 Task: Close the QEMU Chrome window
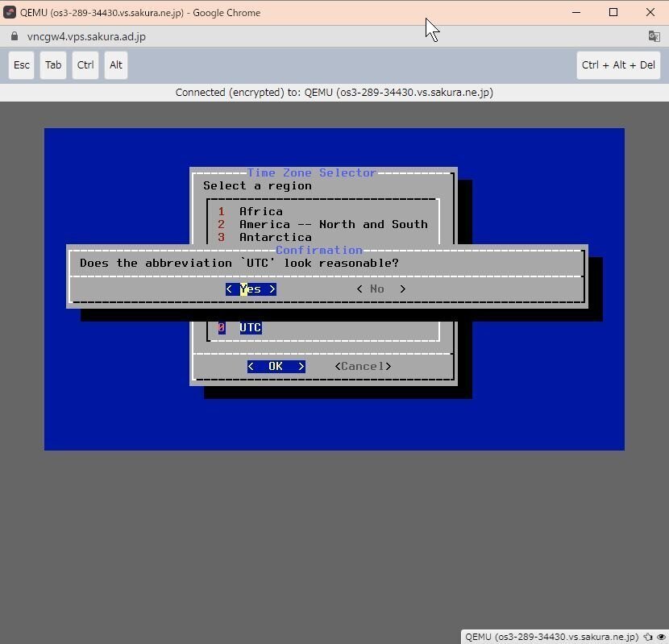(650, 12)
